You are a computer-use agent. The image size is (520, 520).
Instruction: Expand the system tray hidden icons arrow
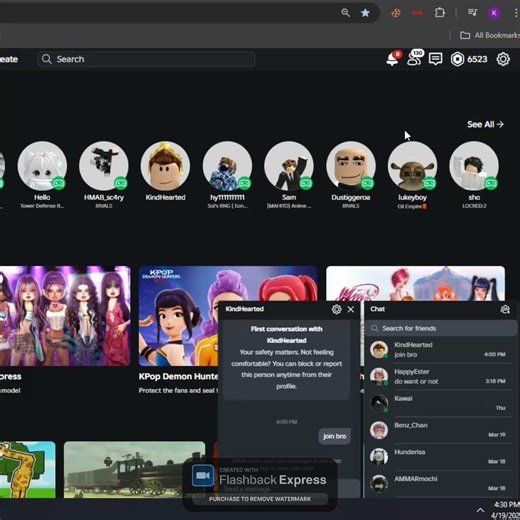point(480,510)
